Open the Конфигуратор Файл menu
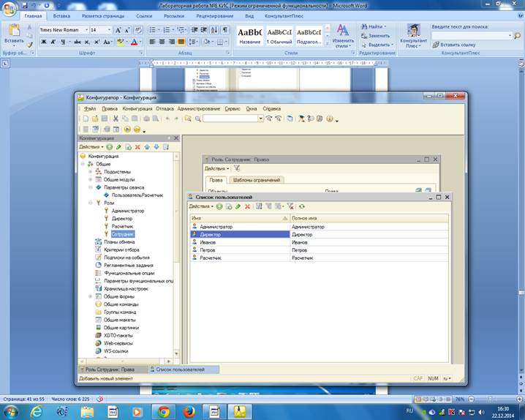 click(90, 108)
